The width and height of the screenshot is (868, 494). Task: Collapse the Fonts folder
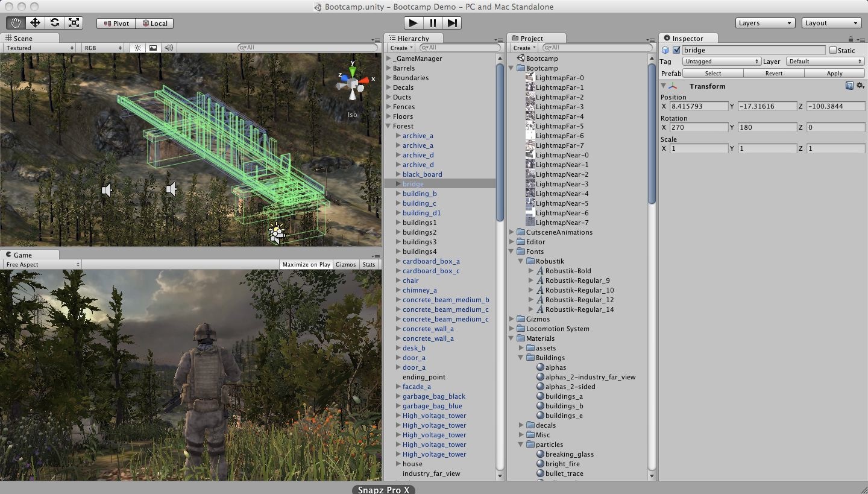[x=512, y=252]
